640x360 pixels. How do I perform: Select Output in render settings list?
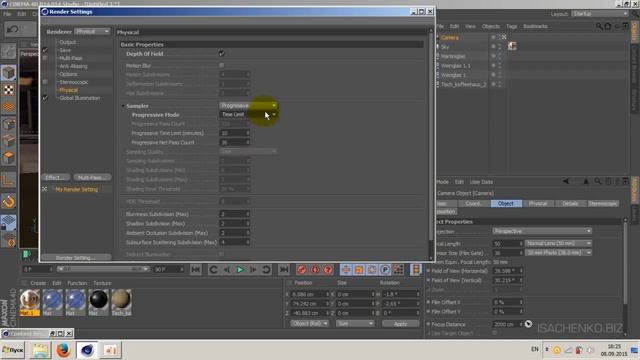tap(68, 42)
